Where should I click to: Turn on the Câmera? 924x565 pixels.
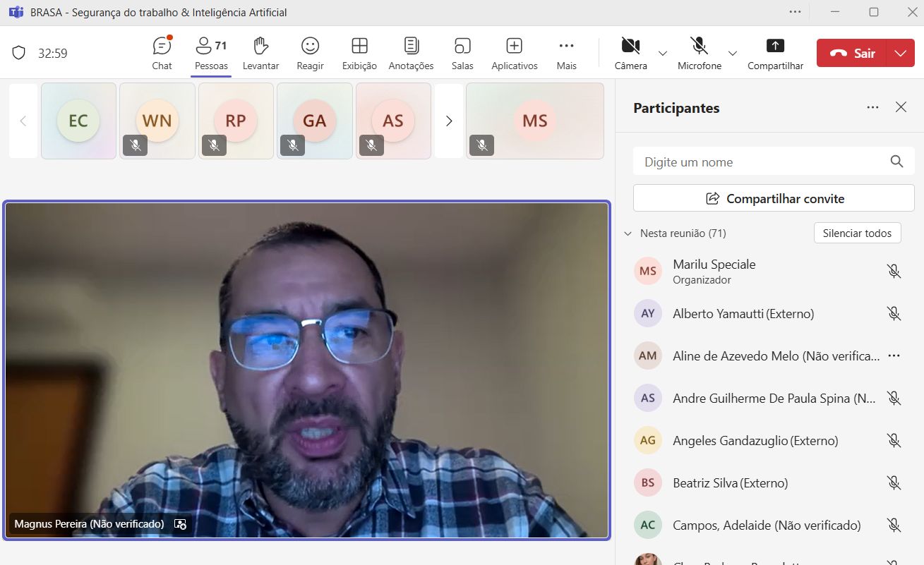[630, 54]
